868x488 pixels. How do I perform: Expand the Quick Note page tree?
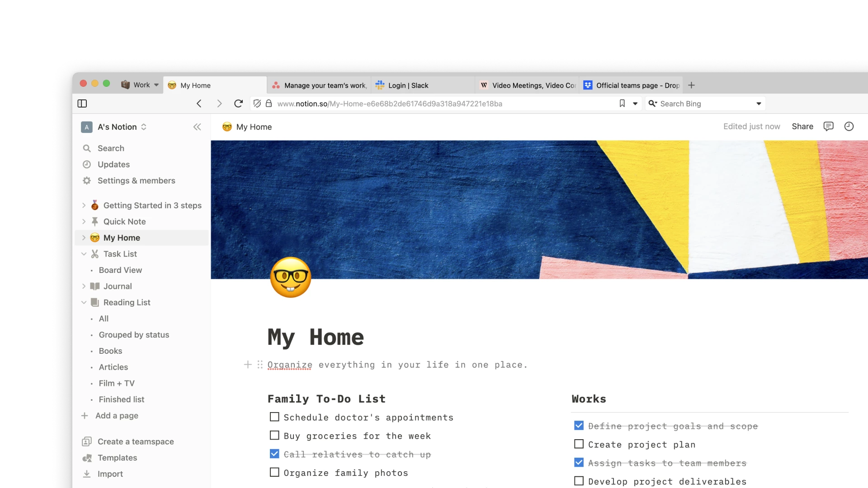coord(84,222)
